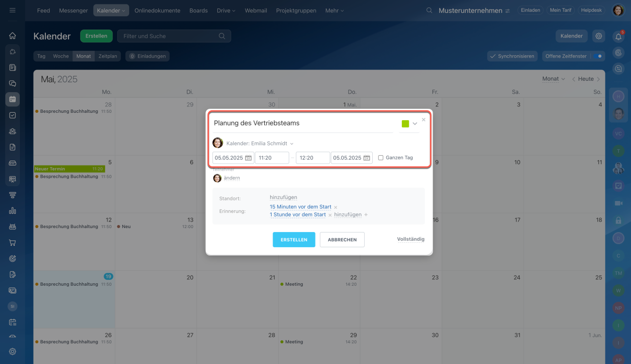Open user profile avatar top right
The width and height of the screenshot is (631, 364).
tap(618, 10)
